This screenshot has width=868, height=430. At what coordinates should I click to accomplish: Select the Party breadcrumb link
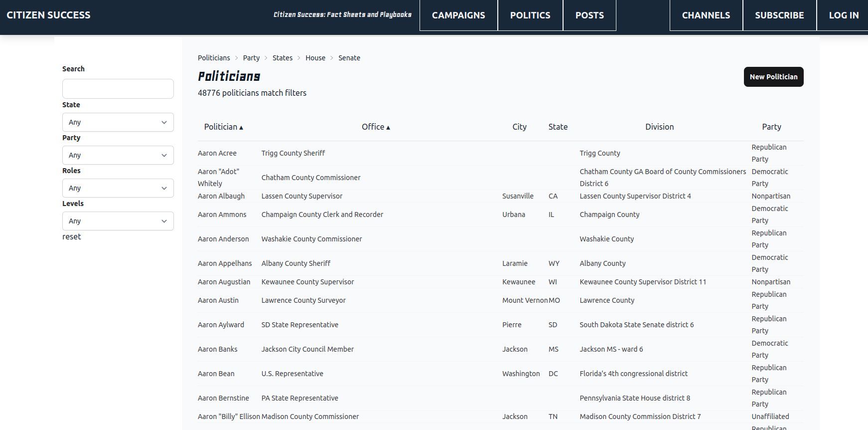coord(251,58)
